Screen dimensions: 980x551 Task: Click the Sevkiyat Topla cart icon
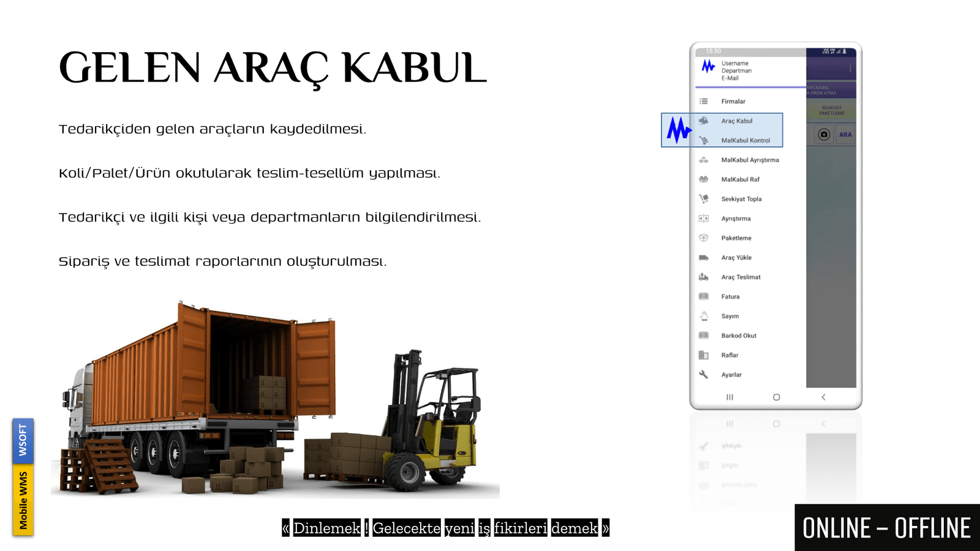704,199
